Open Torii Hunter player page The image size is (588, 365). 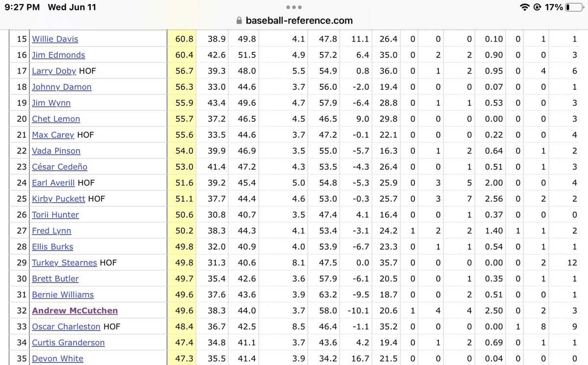point(55,214)
